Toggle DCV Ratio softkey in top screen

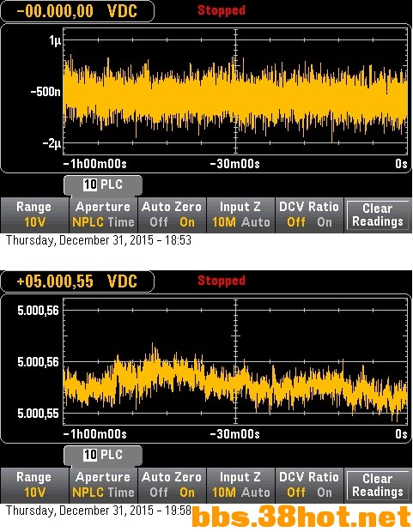point(309,215)
